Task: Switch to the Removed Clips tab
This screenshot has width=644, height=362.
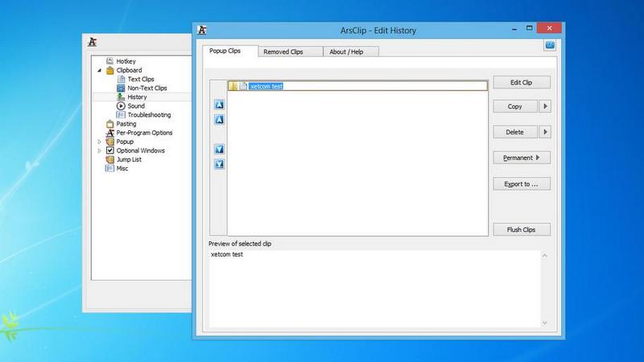Action: pos(291,51)
